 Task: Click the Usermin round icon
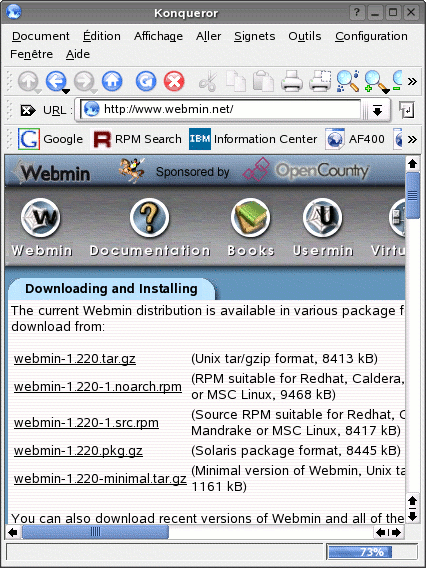tap(322, 217)
